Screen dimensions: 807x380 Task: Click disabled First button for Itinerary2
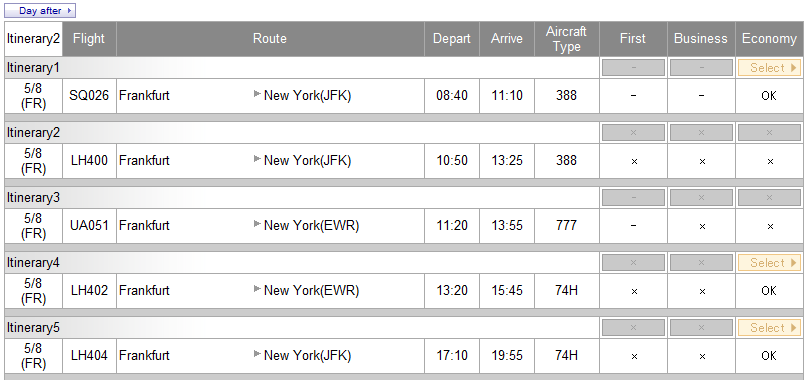[633, 132]
